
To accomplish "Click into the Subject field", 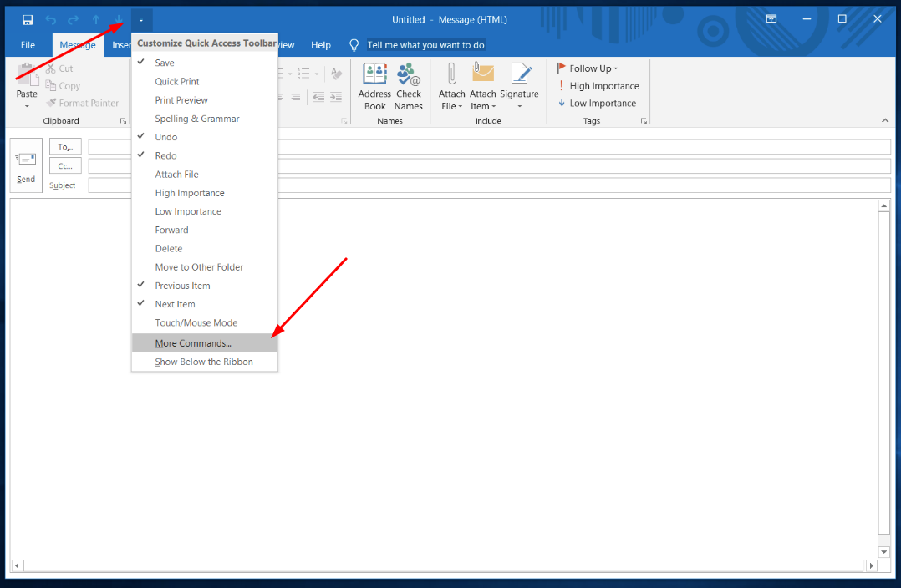I will point(490,185).
